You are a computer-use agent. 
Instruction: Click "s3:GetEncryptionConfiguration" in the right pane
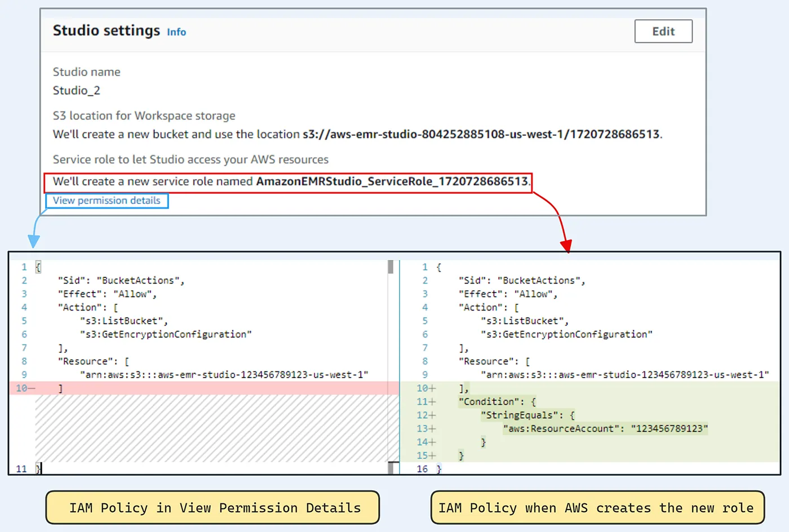point(566,335)
